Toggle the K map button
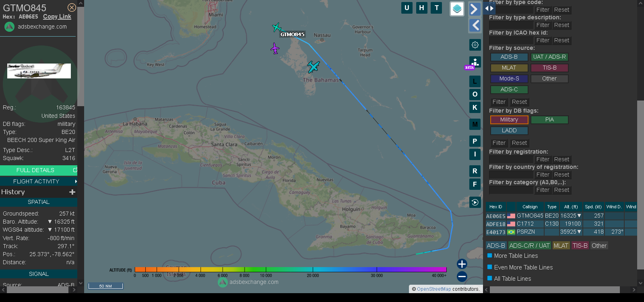Viewport: 644px width, 302px height. (475, 107)
